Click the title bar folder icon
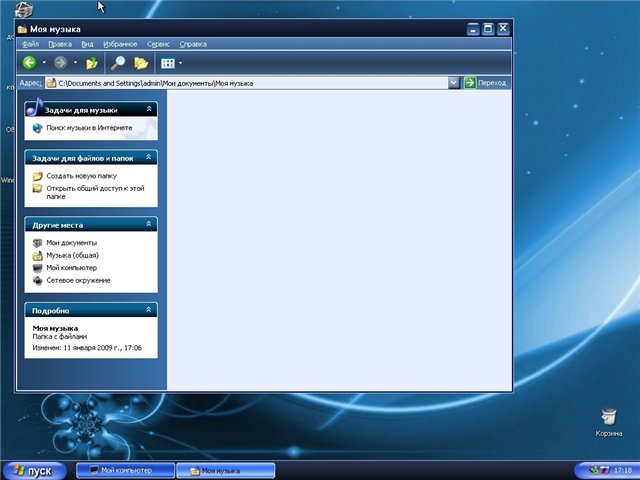 (x=22, y=29)
